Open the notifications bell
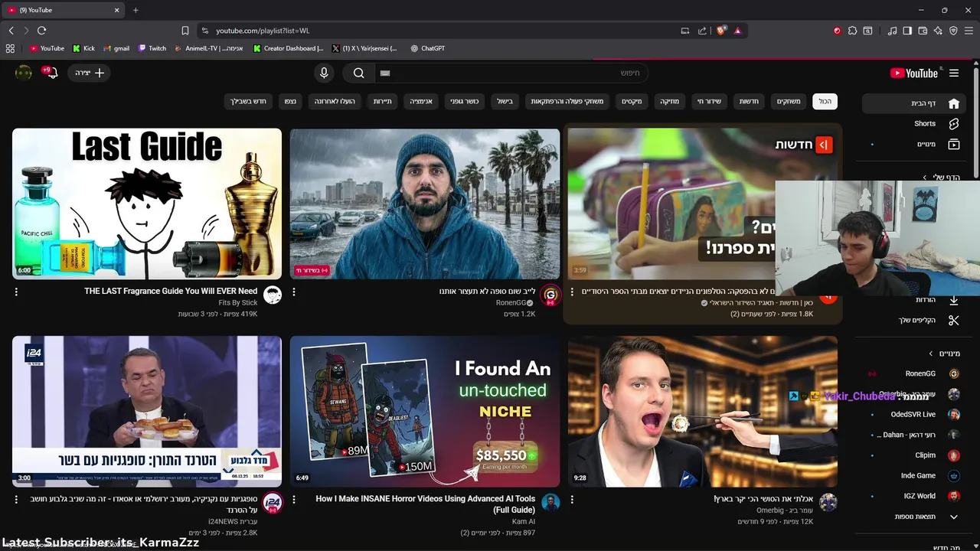 coord(52,73)
